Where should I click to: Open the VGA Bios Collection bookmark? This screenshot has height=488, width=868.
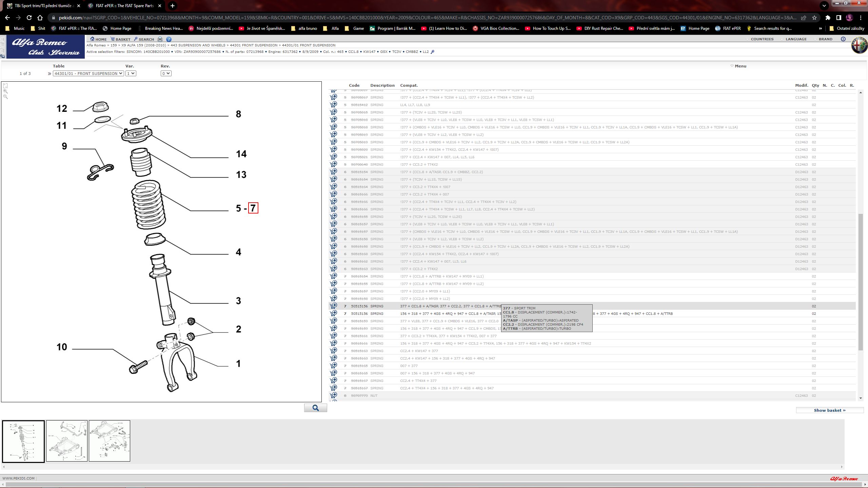tap(496, 28)
